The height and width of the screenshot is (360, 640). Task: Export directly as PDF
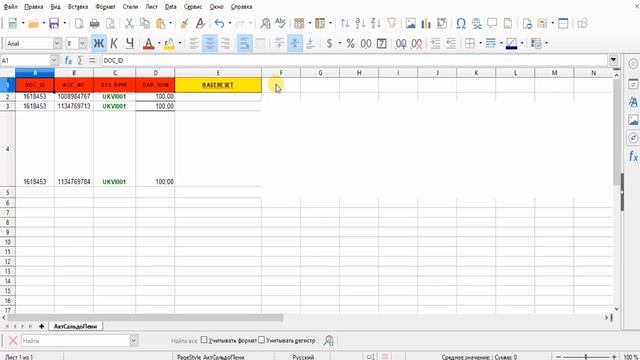[79, 23]
